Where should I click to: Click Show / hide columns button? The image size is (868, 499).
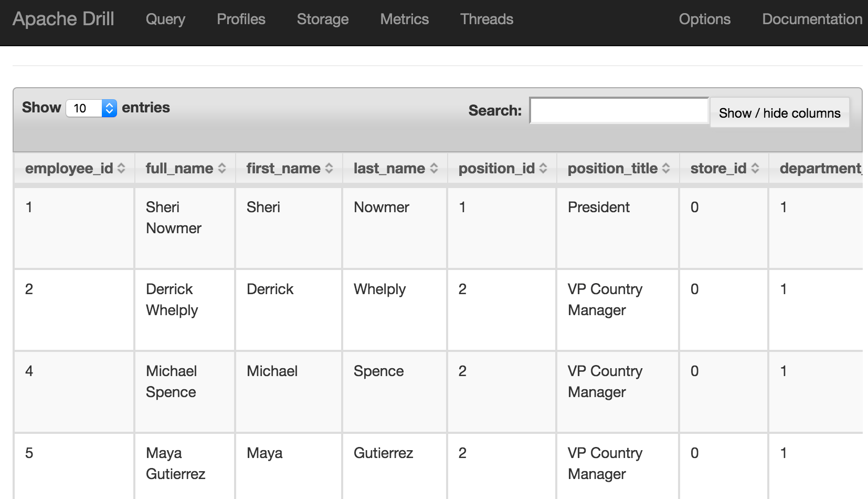[779, 113]
